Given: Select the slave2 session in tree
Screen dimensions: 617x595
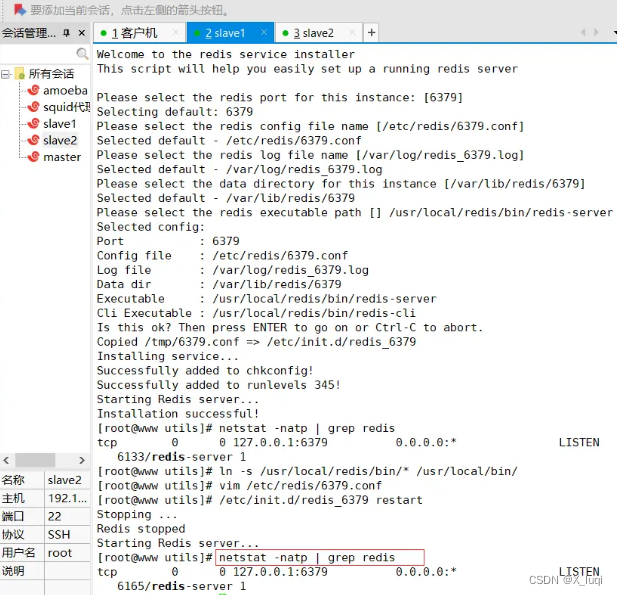Looking at the screenshot, I should coord(60,140).
